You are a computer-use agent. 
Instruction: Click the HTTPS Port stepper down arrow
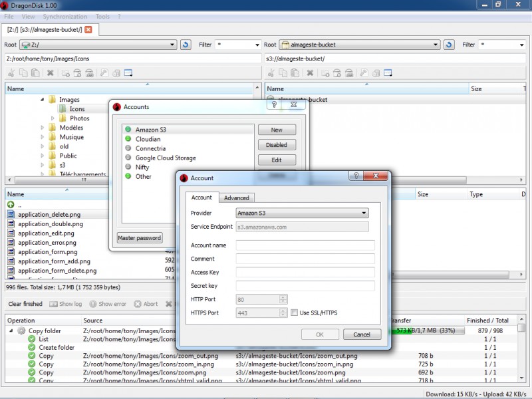pyautogui.click(x=283, y=315)
